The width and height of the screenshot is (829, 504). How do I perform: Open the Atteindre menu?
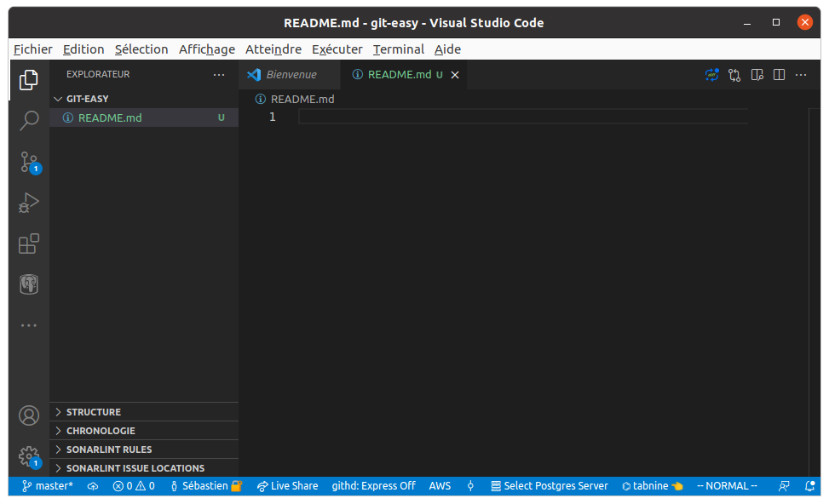coord(273,49)
